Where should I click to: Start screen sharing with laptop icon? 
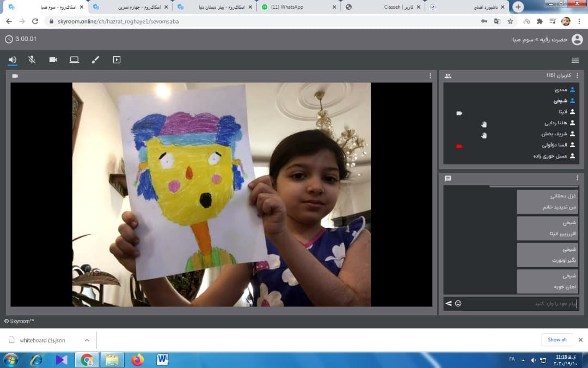[x=74, y=60]
